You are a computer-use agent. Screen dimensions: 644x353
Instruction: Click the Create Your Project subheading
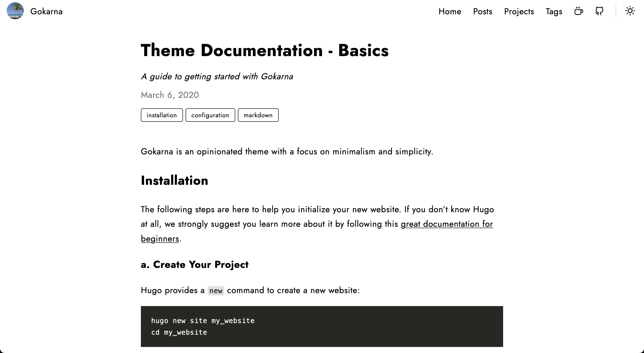tap(195, 265)
